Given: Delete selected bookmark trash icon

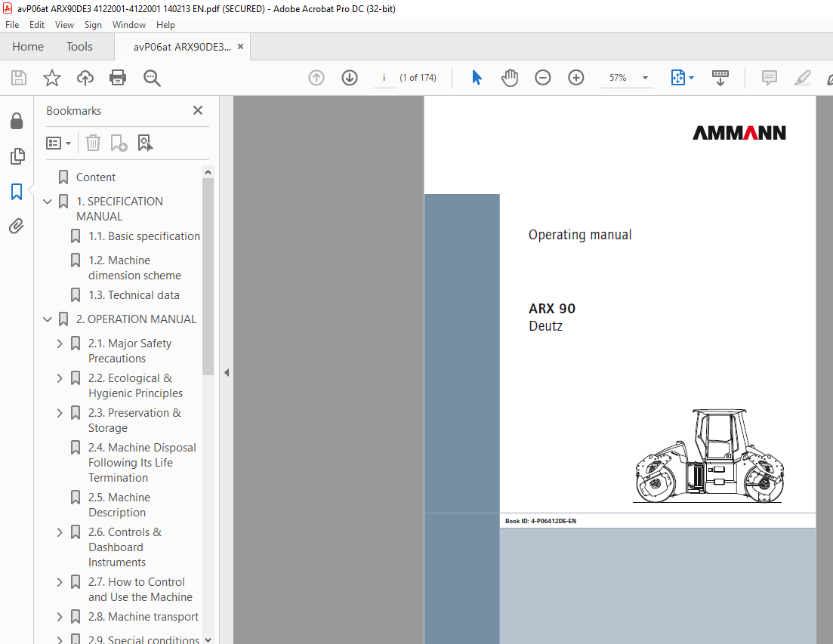Looking at the screenshot, I should 93,143.
